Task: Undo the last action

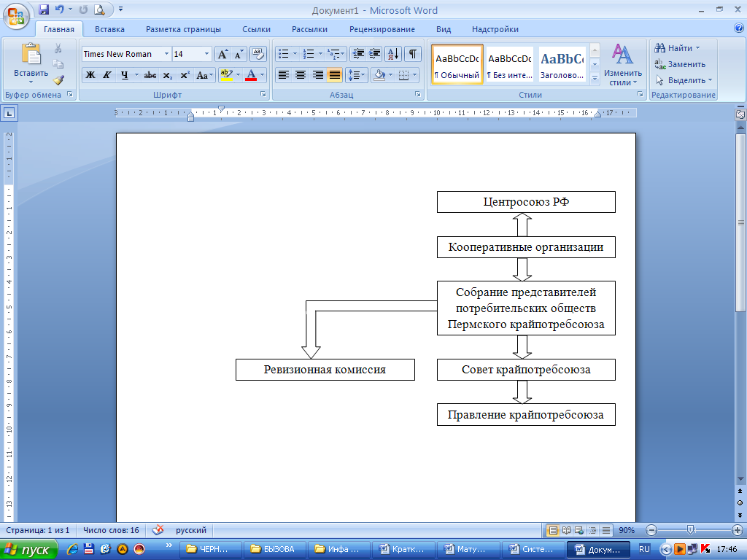Action: point(60,9)
